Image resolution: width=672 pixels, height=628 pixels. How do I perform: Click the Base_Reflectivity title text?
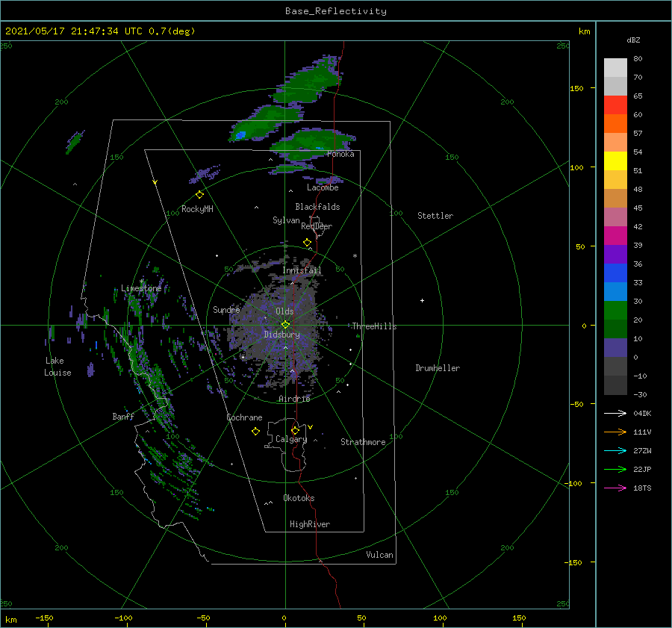pyautogui.click(x=336, y=11)
